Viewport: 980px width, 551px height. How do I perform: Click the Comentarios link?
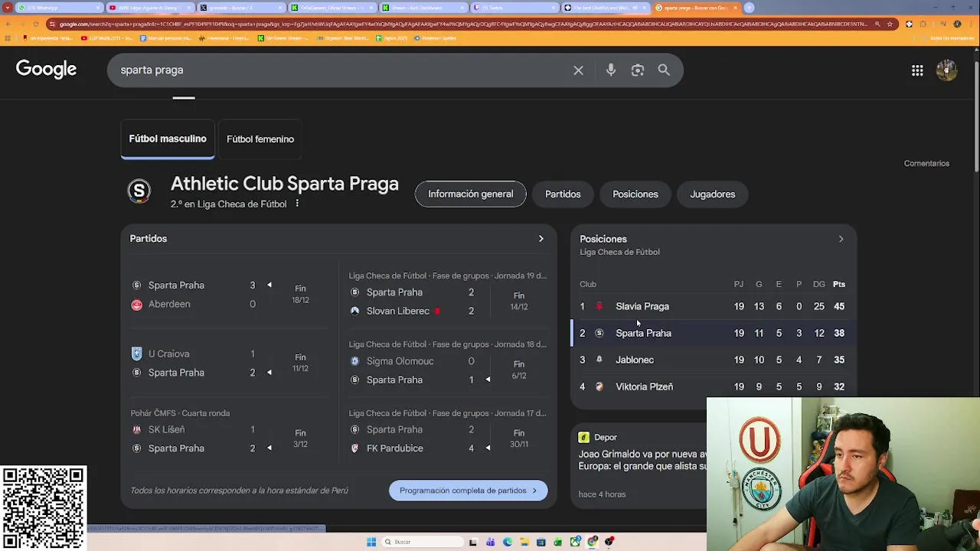[x=926, y=163]
